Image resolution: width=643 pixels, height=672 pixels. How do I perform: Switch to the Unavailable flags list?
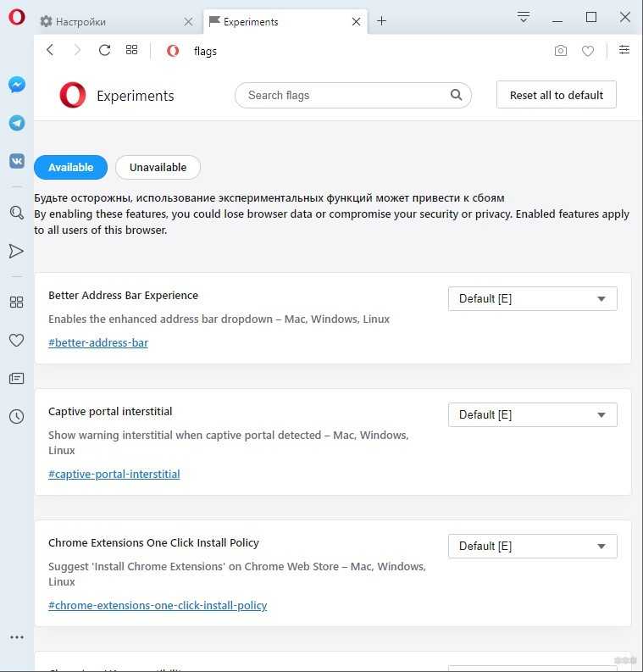click(x=158, y=167)
